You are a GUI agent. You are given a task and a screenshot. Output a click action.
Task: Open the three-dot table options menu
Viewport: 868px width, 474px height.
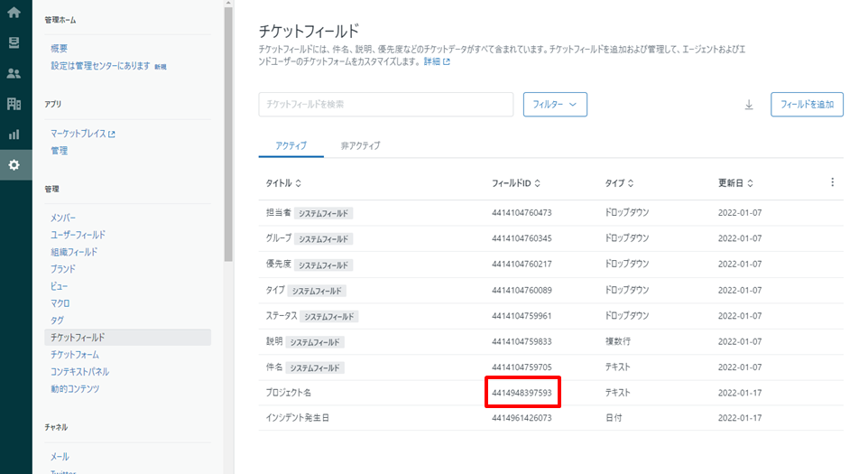[x=832, y=182]
